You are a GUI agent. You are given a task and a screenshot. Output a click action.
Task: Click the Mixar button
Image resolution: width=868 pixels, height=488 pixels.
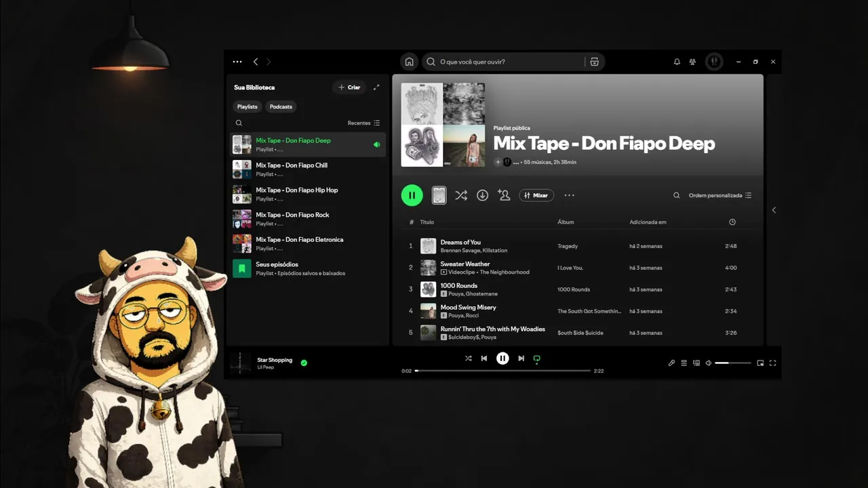536,195
